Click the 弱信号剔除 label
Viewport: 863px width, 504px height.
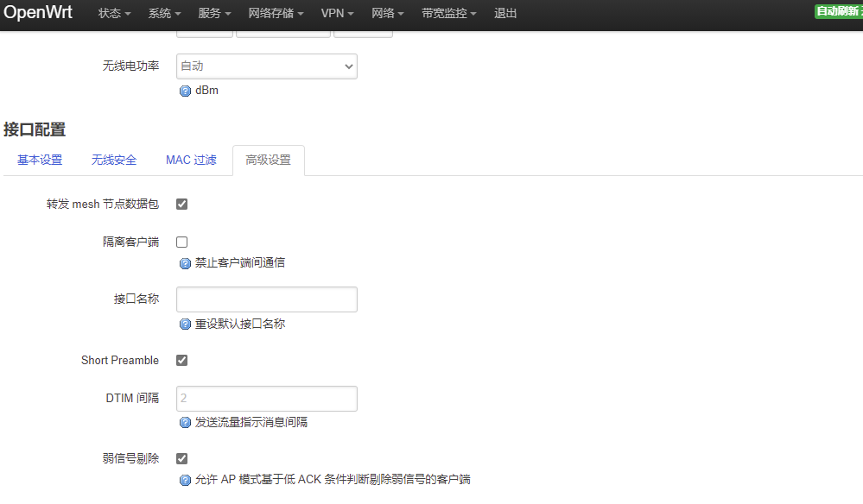131,458
